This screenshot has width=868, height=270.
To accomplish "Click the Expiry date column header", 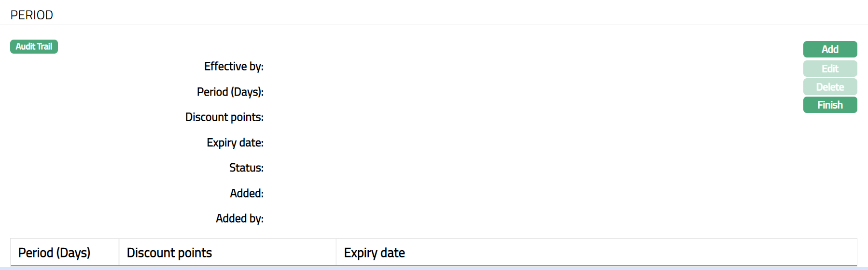I will (374, 253).
